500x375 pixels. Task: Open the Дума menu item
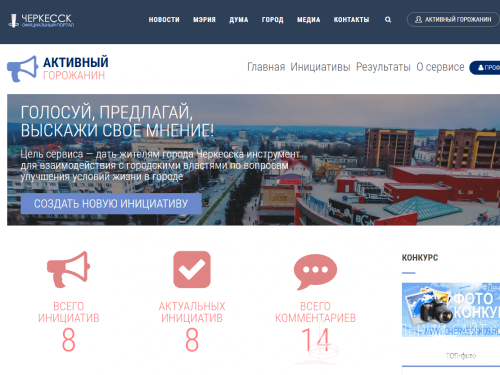pyautogui.click(x=239, y=20)
